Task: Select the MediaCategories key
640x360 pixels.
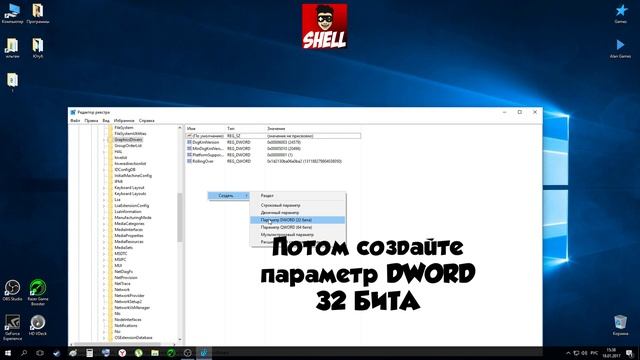Action: 129,224
